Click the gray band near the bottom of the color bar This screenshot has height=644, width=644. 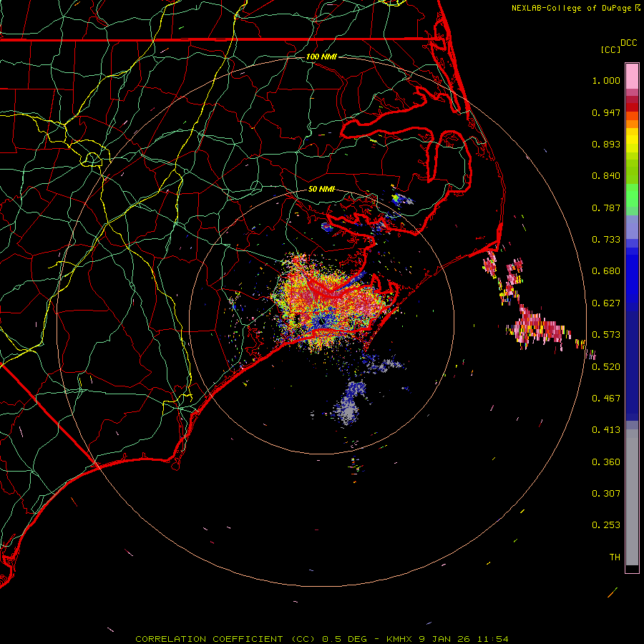[632, 497]
